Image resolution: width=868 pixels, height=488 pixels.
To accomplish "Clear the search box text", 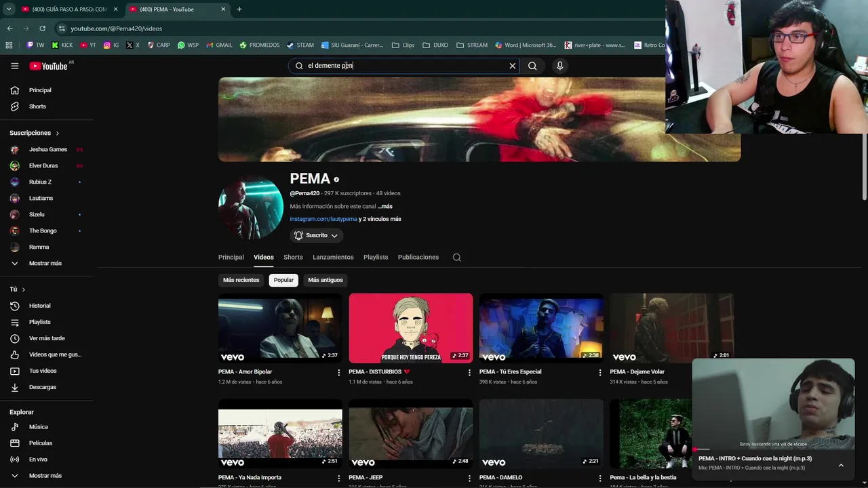I will pos(513,66).
